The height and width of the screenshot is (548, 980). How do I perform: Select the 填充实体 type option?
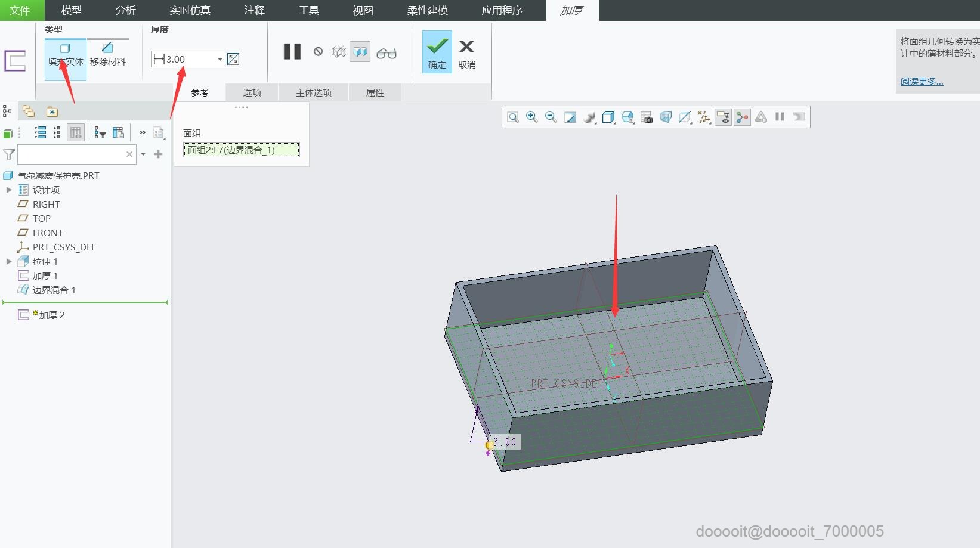coord(65,55)
